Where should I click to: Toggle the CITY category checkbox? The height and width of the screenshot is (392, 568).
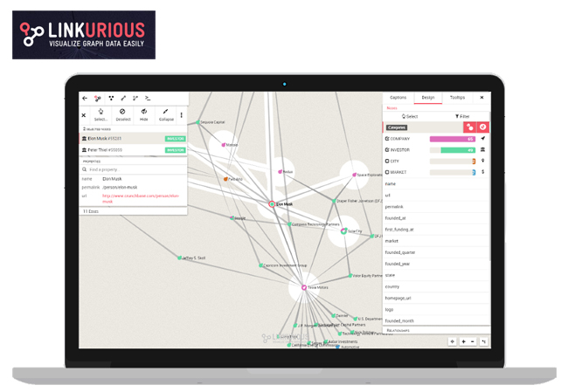(387, 161)
